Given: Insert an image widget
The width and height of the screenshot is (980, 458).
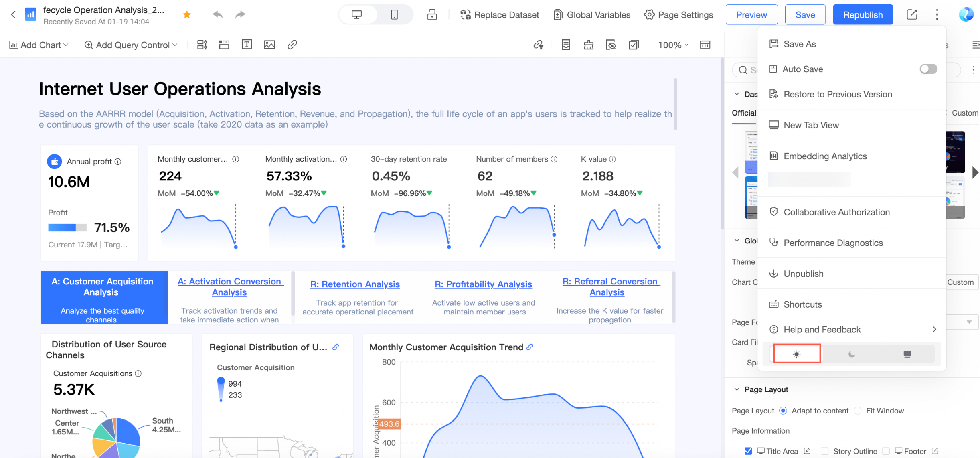Looking at the screenshot, I should point(269,45).
